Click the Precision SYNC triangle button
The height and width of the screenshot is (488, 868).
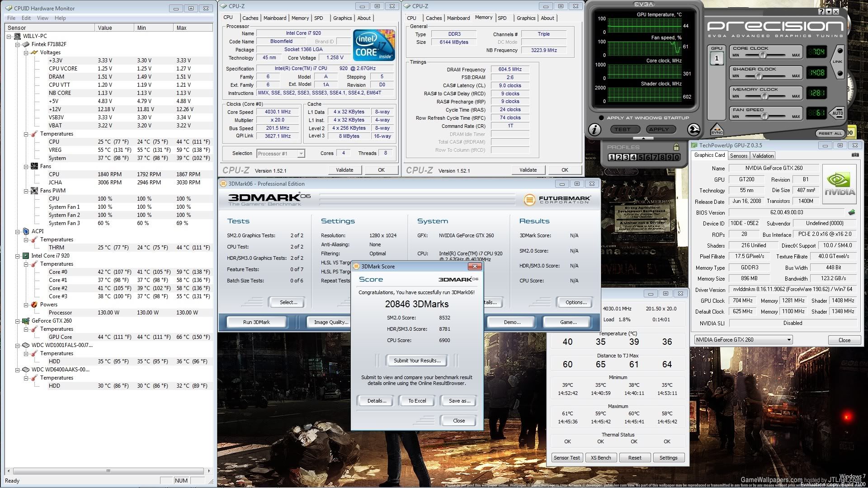click(x=717, y=130)
